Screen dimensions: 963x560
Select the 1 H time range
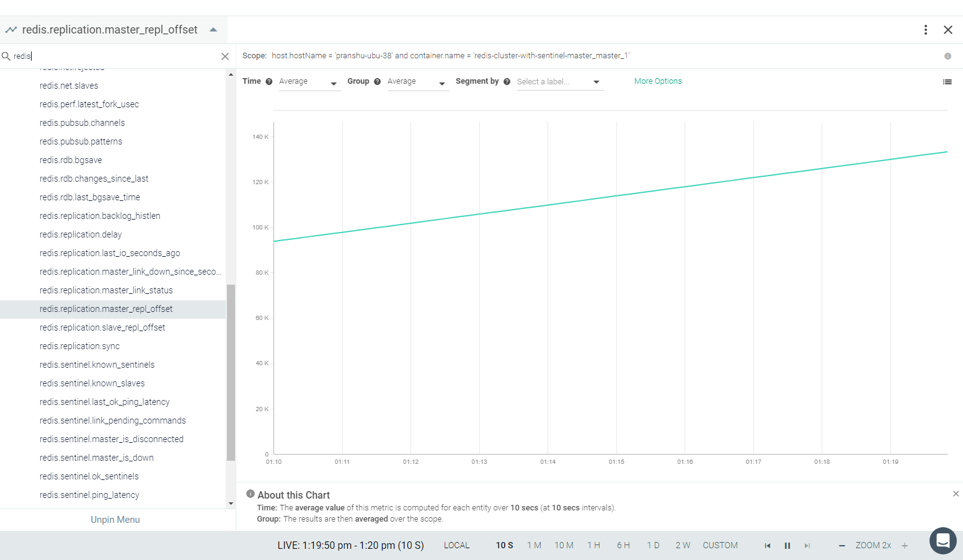coord(593,546)
